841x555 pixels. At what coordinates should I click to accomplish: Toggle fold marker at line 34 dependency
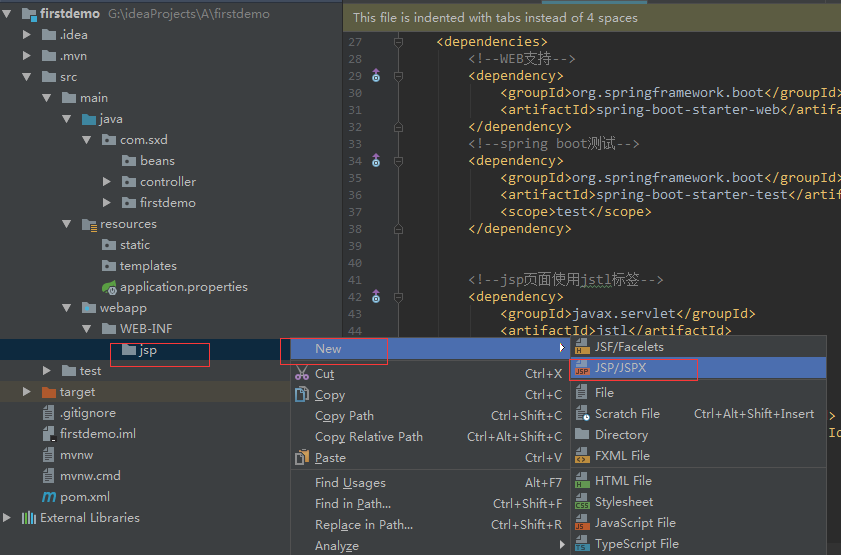399,161
